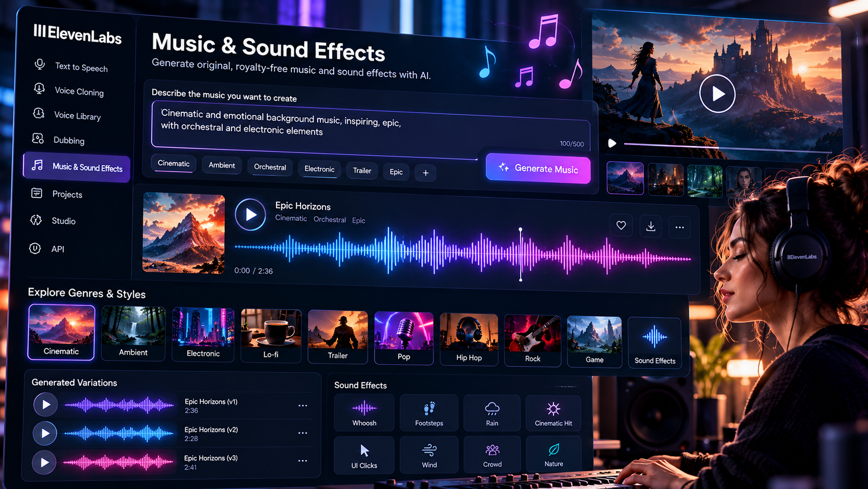Click the Dubbing sidebar icon
This screenshot has height=489, width=868.
point(37,138)
